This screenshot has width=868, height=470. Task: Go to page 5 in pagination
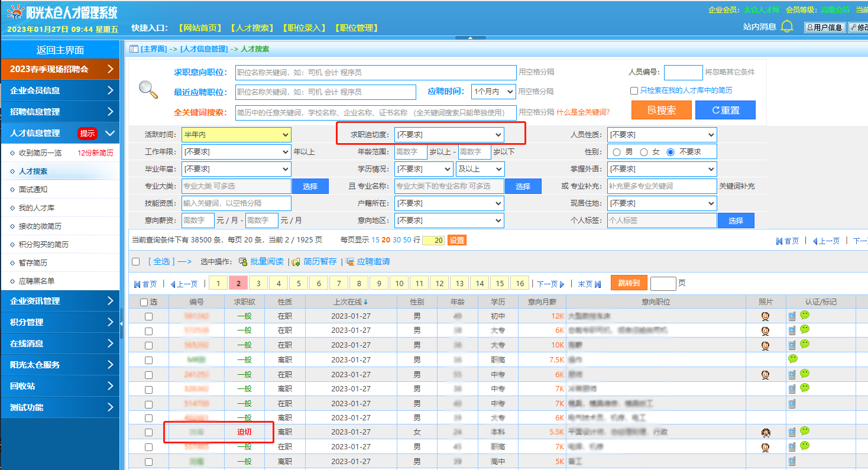(x=299, y=284)
